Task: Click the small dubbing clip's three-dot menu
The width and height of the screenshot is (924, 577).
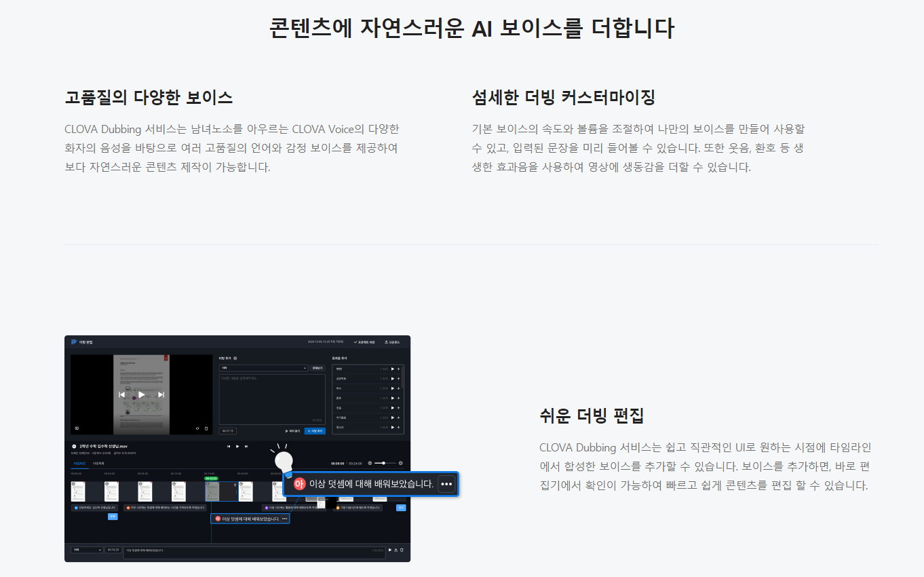Action: click(285, 519)
